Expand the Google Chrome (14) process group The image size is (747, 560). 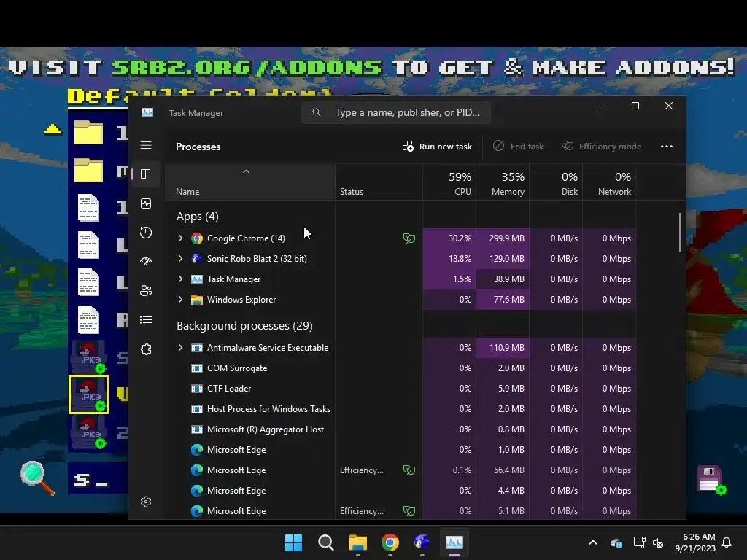tap(181, 238)
